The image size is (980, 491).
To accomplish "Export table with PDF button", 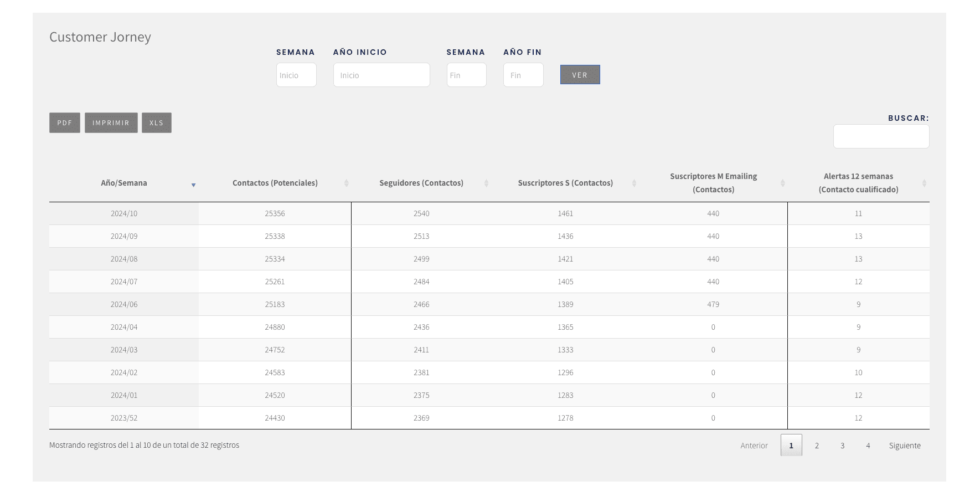I will [x=65, y=123].
